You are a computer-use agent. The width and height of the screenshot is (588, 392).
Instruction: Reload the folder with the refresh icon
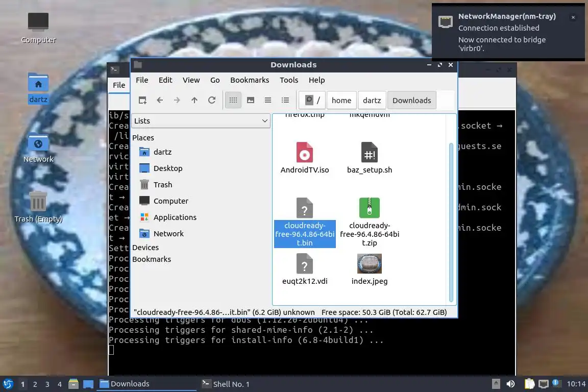pos(212,100)
